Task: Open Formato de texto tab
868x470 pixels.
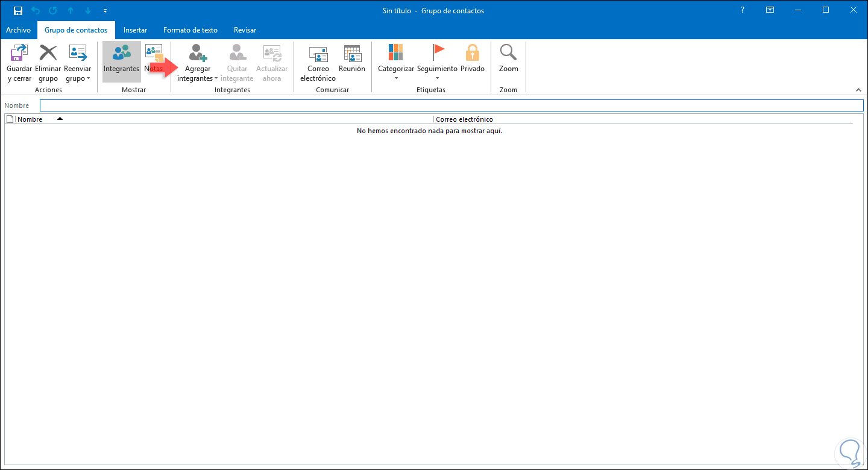Action: click(x=190, y=30)
